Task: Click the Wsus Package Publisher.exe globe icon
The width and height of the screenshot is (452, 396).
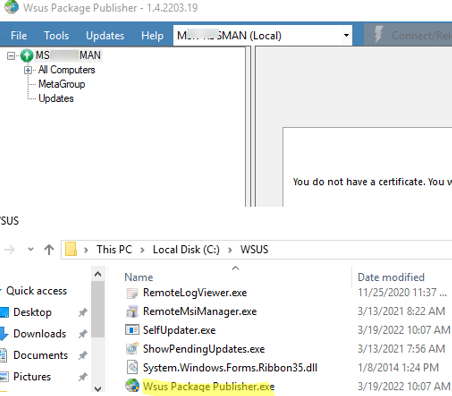Action: point(132,386)
